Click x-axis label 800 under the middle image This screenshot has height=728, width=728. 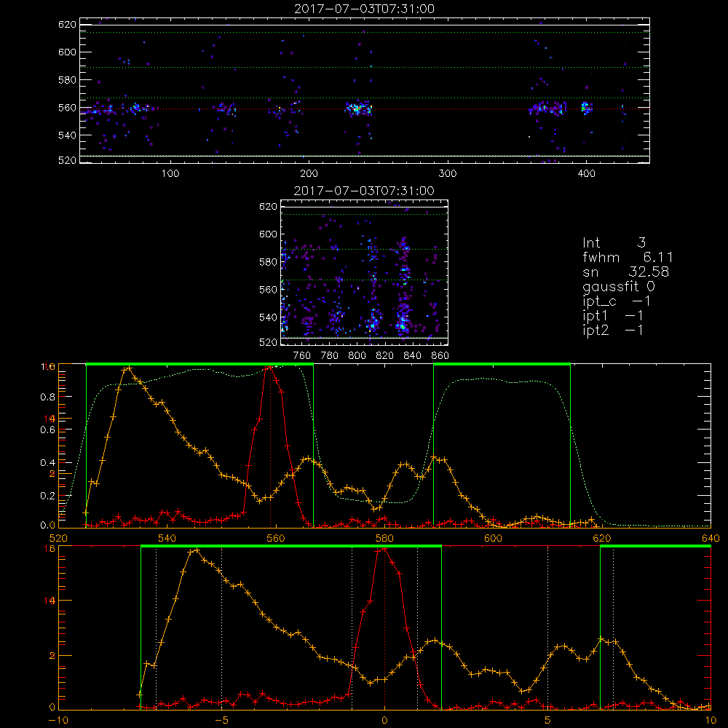coord(357,356)
